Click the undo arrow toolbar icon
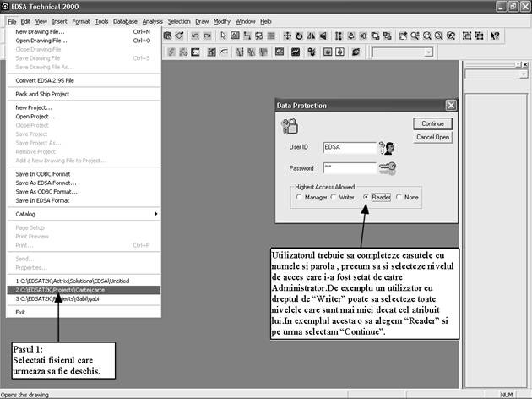 click(195, 36)
